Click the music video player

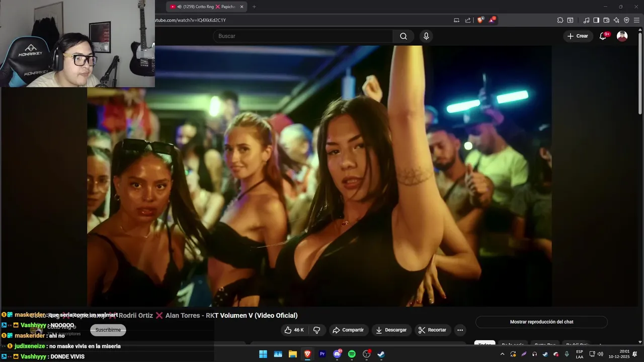pyautogui.click(x=319, y=176)
